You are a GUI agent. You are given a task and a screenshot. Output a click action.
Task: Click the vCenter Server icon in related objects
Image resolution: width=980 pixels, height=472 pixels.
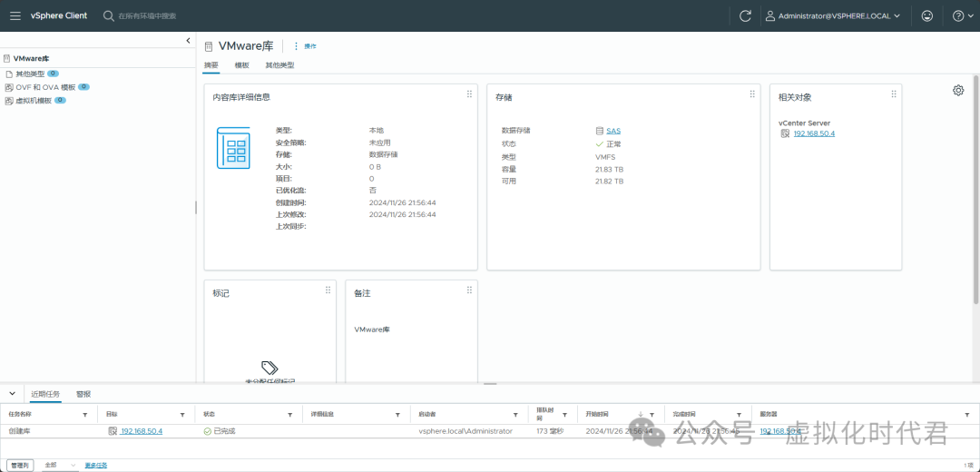pyautogui.click(x=785, y=133)
